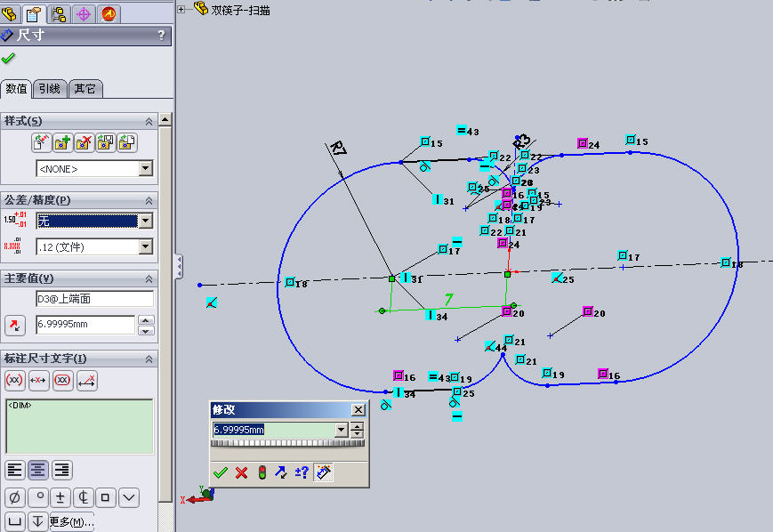Viewport: 773px width, 532px height.
Task: Toggle inspection dimension oval icon
Action: coord(62,380)
